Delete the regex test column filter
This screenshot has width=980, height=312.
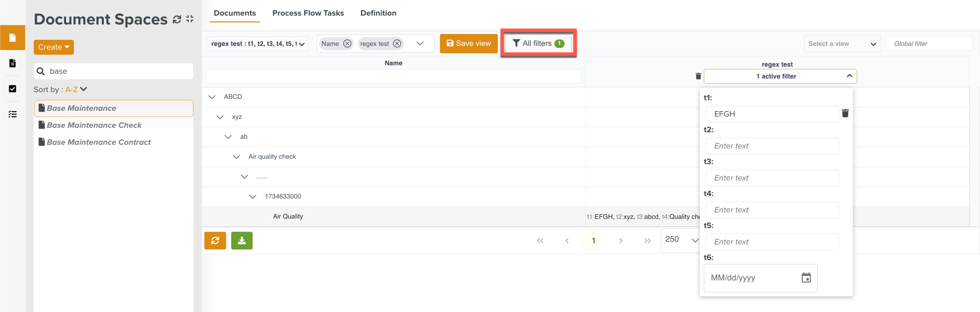click(x=698, y=76)
